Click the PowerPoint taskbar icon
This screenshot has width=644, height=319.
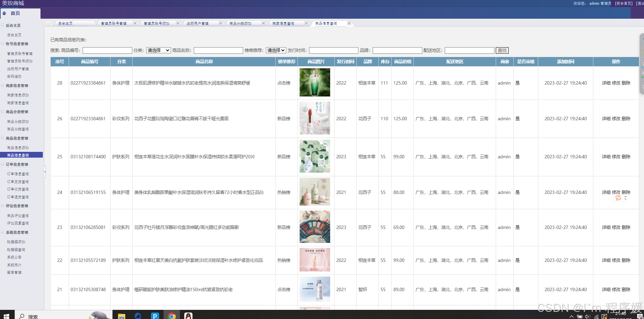click(x=155, y=316)
